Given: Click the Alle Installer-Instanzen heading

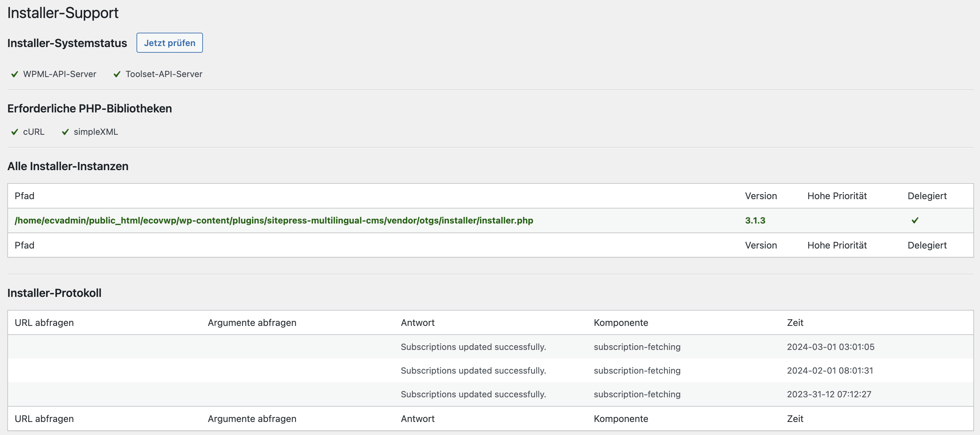Looking at the screenshot, I should [x=68, y=166].
